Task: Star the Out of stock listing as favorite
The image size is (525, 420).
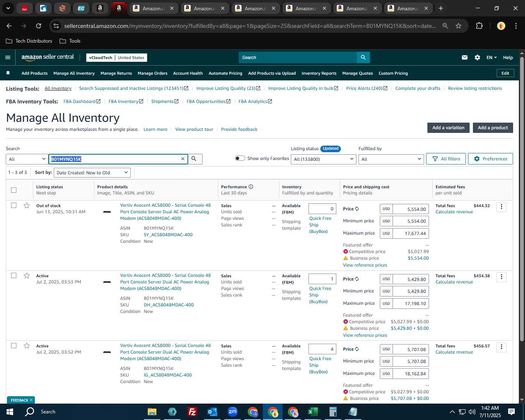Action: [x=27, y=205]
